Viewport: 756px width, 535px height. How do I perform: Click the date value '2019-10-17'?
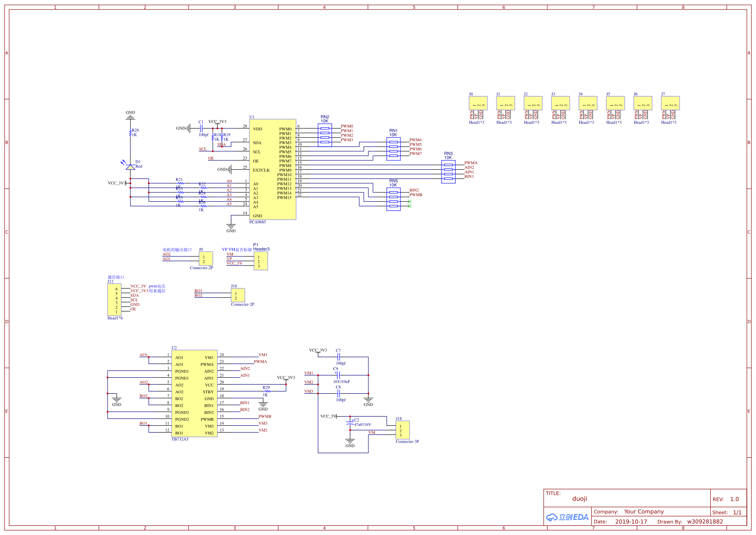click(631, 521)
